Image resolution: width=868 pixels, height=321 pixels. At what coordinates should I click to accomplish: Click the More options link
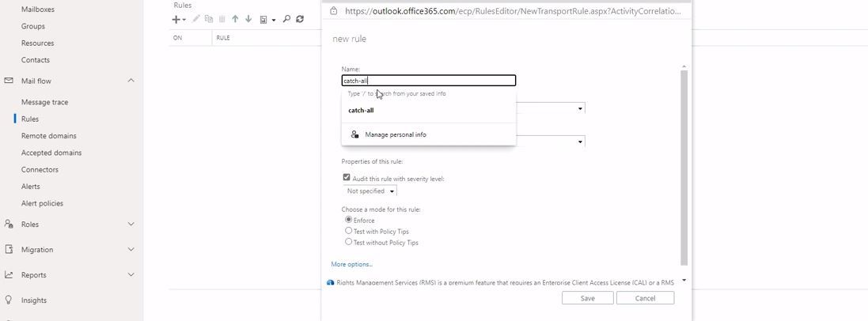(x=351, y=264)
